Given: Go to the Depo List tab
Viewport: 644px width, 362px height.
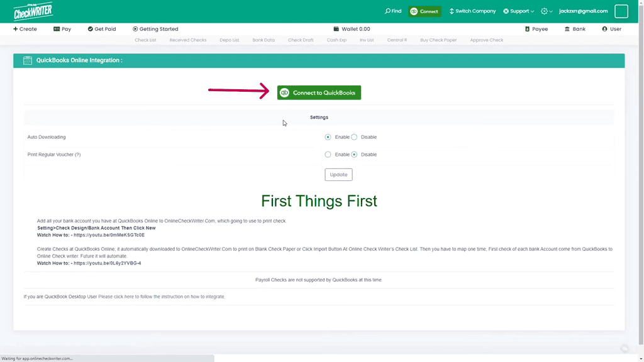Looking at the screenshot, I should [229, 40].
